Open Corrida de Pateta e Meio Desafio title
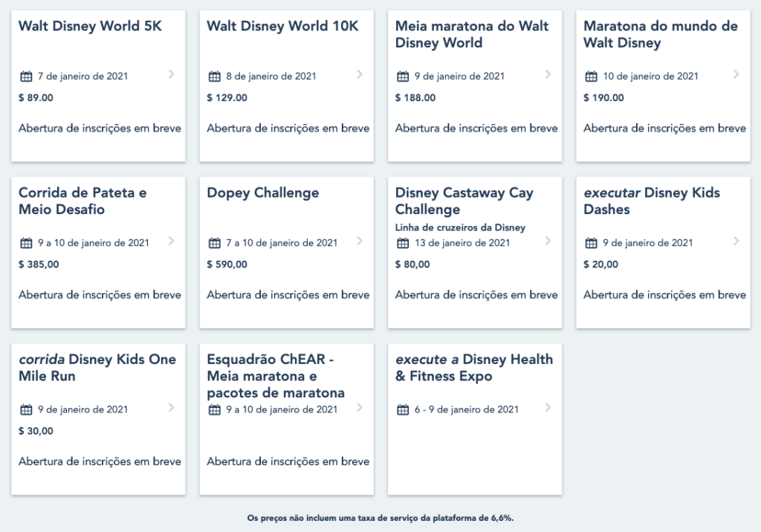The height and width of the screenshot is (532, 761). [82, 201]
